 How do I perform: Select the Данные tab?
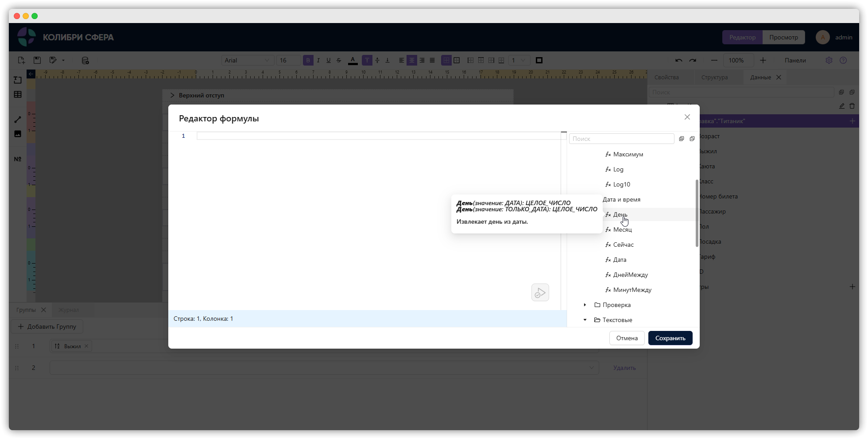coord(760,77)
